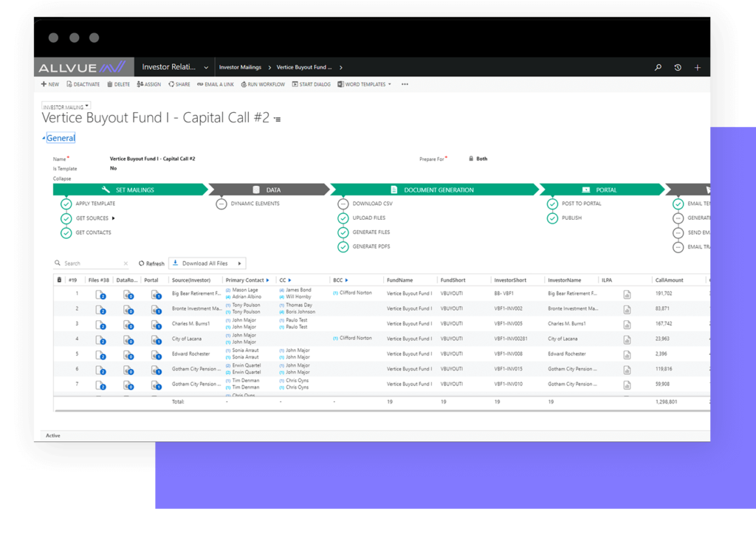
Task: Click the lock icon column header
Action: 59,280
